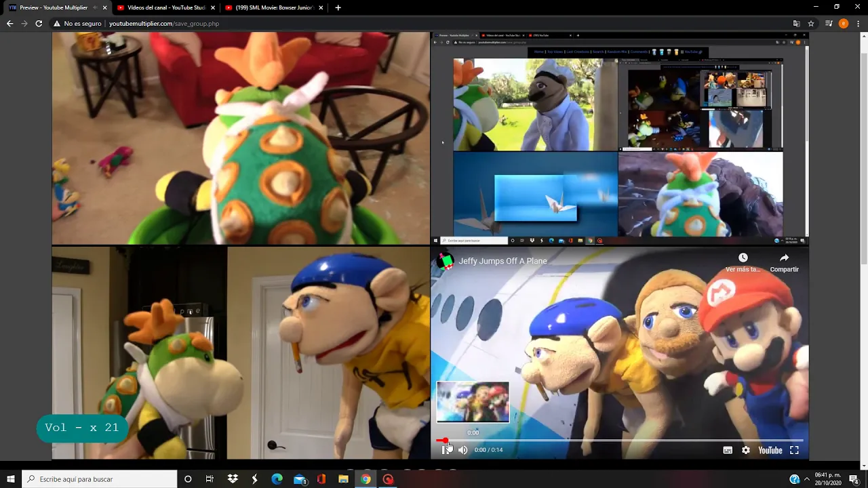Screen dimensions: 868x488
Task: Open the Windows Start menu
Action: coord(11,479)
